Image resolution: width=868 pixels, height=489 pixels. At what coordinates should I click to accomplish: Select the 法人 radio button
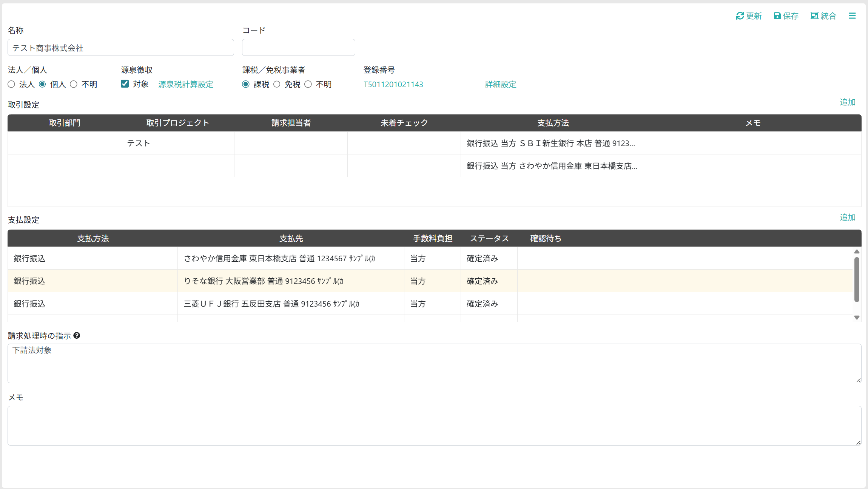point(11,84)
